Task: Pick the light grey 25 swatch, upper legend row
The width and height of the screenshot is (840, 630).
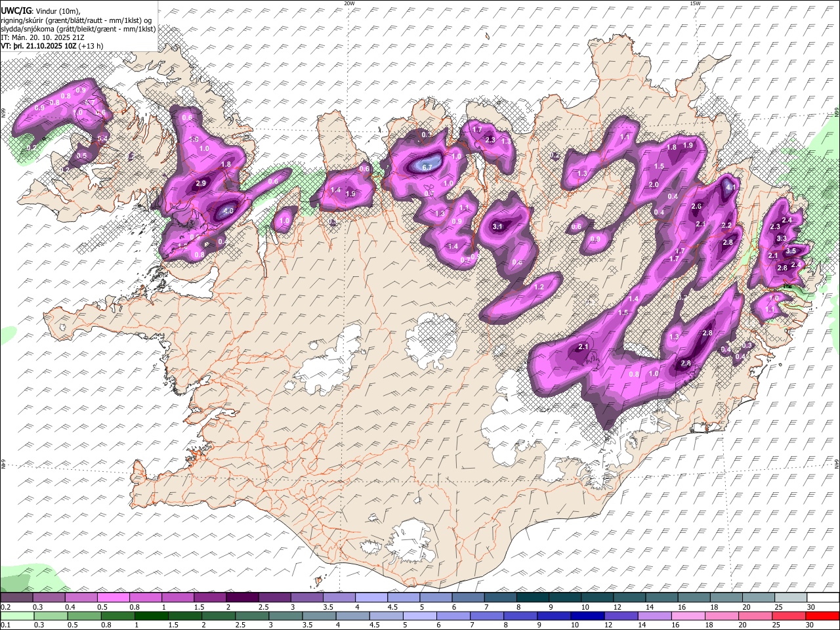Action: point(789,598)
